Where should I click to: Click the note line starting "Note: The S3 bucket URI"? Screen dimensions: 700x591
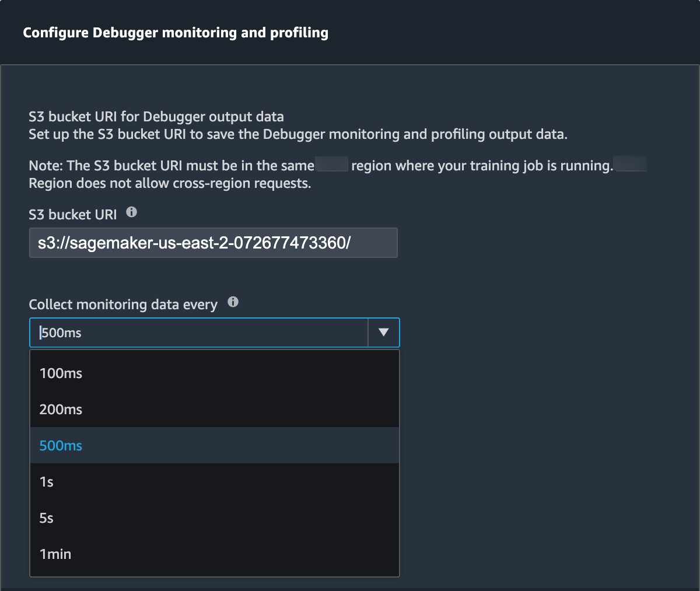pyautogui.click(x=171, y=166)
